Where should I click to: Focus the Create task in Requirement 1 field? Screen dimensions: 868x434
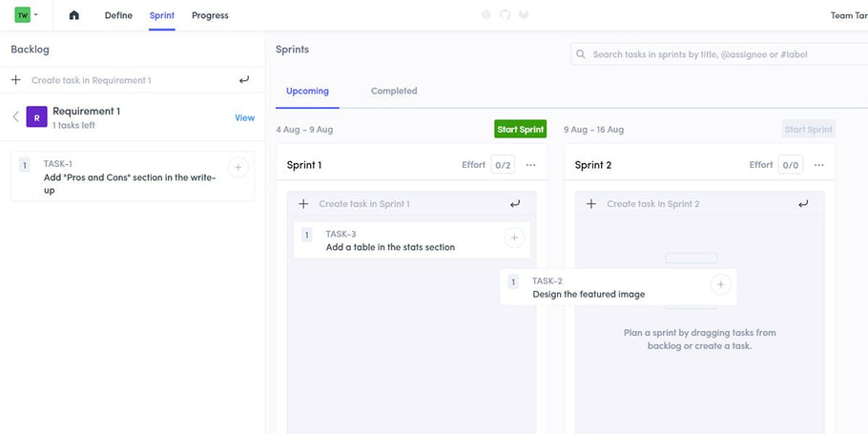(x=133, y=80)
